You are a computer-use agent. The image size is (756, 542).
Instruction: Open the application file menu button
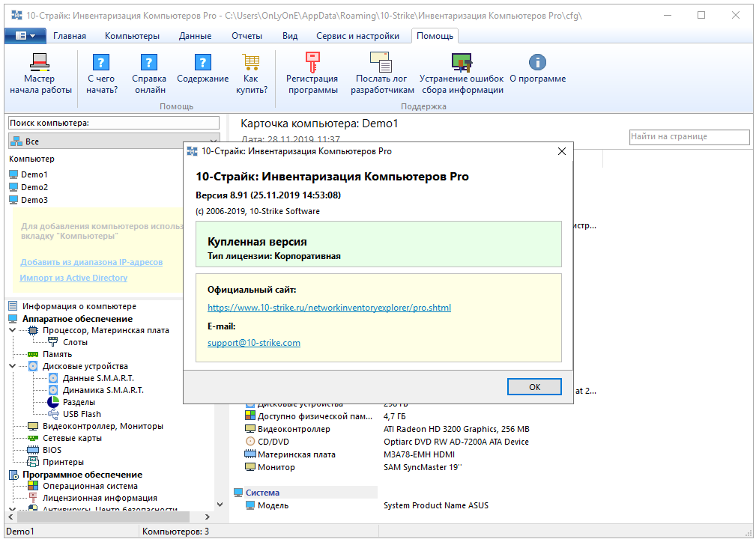click(25, 36)
